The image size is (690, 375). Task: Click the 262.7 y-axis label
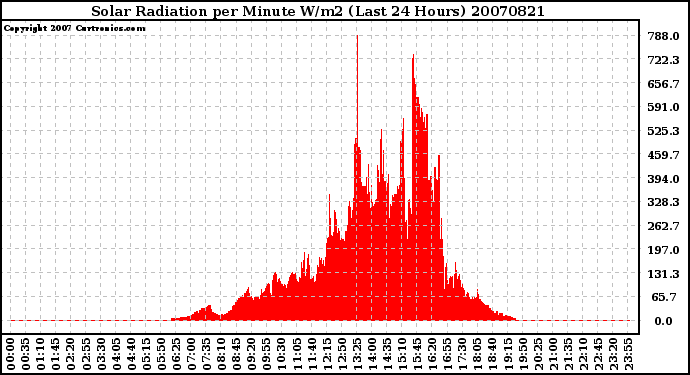tap(663, 226)
